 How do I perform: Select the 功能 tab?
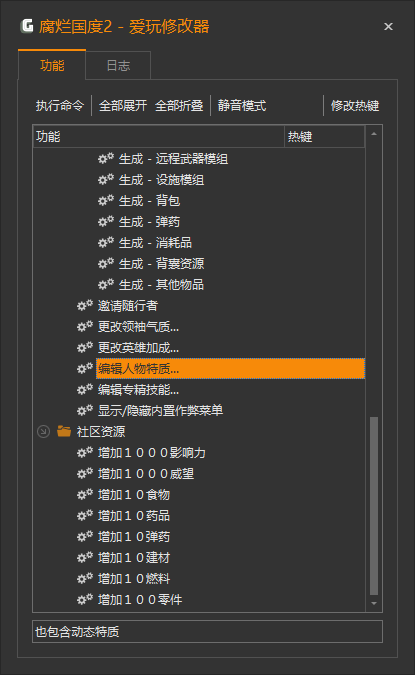pyautogui.click(x=52, y=65)
